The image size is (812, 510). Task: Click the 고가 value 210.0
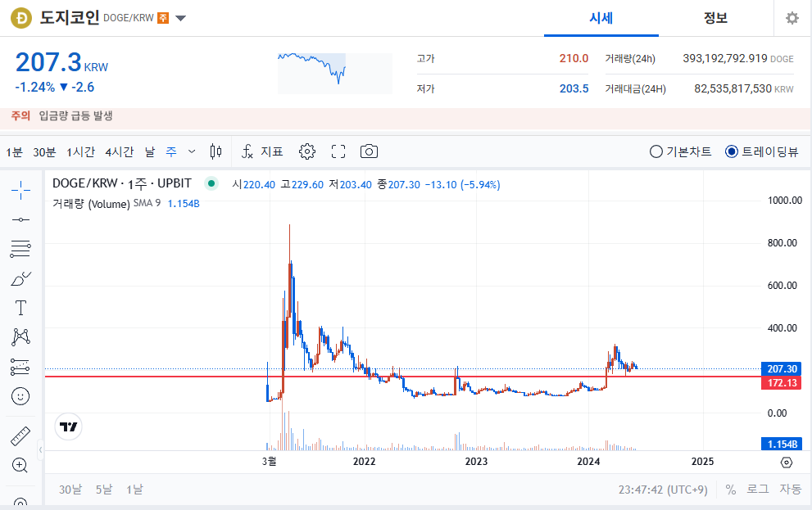click(x=574, y=58)
